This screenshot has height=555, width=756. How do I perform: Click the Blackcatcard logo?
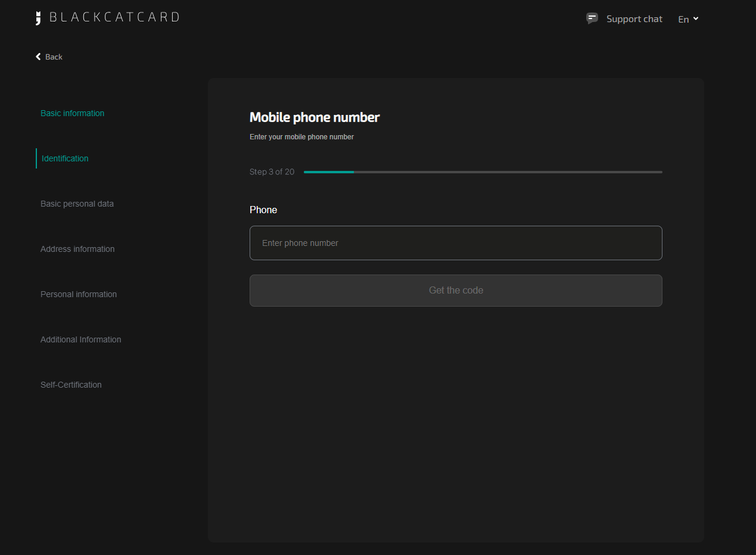click(107, 17)
